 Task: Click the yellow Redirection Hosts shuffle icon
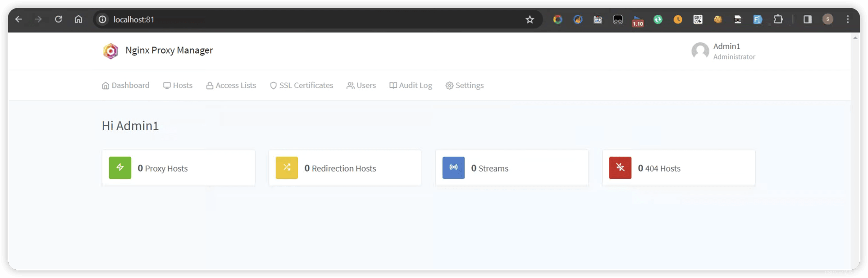pyautogui.click(x=287, y=168)
